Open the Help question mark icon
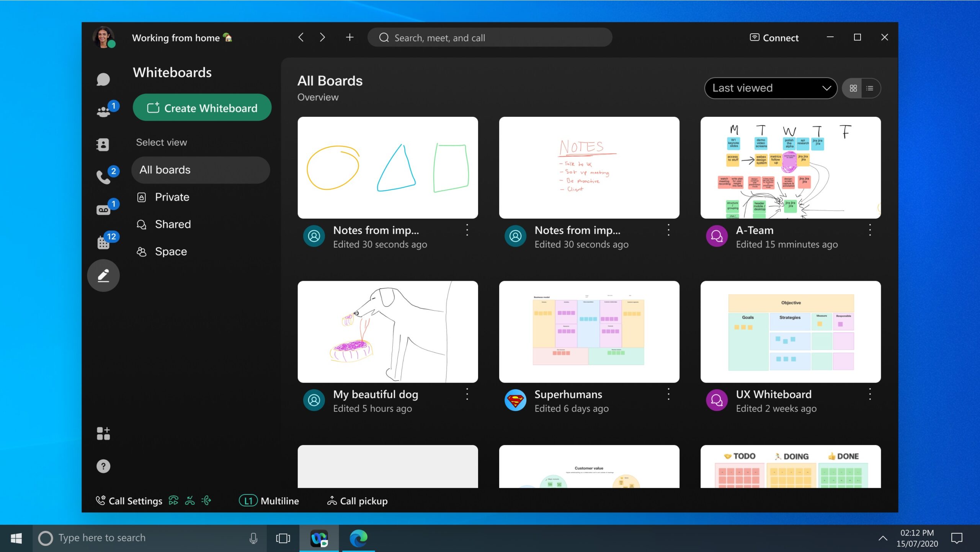The image size is (980, 552). coord(103,466)
